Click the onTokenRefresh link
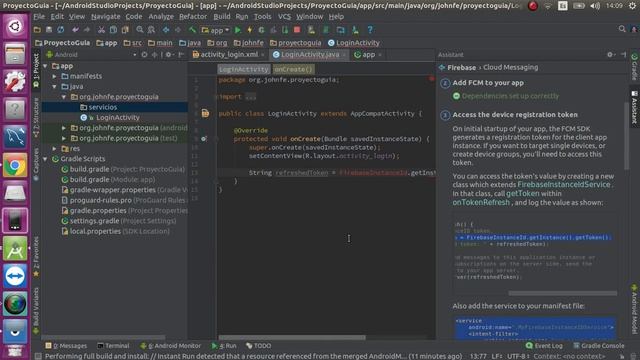This screenshot has height=360, width=640. (x=481, y=202)
